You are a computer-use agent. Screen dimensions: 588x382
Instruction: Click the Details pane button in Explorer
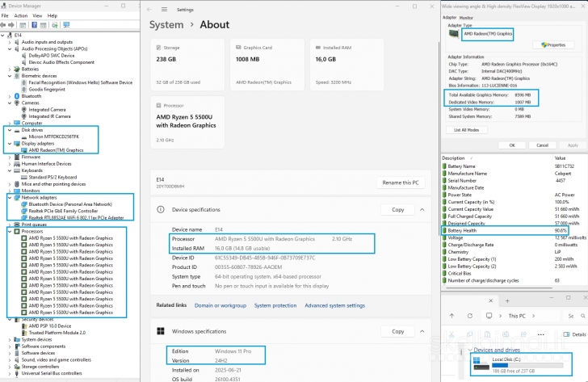coord(575,334)
